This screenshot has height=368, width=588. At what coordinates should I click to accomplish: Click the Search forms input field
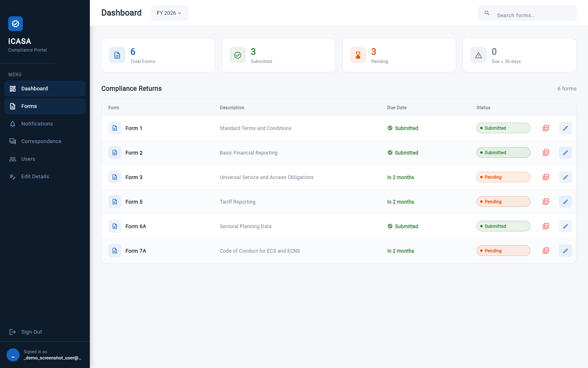(528, 13)
